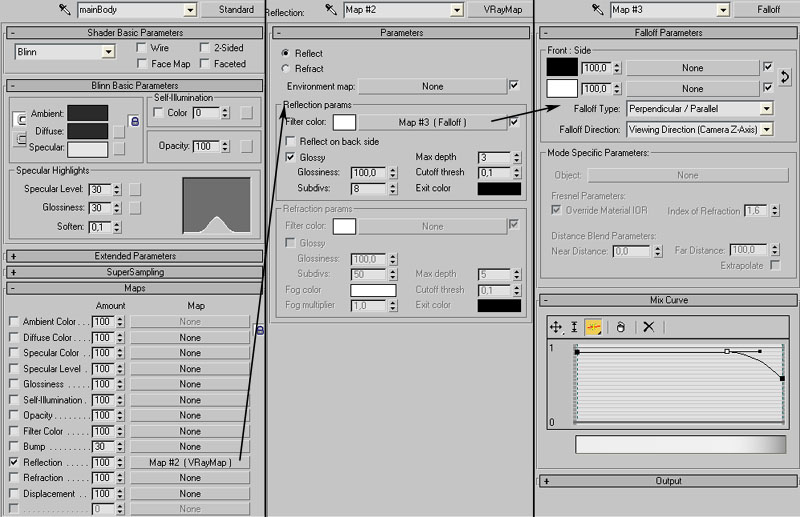
Task: Enable Wire checkbox
Action: (x=141, y=48)
